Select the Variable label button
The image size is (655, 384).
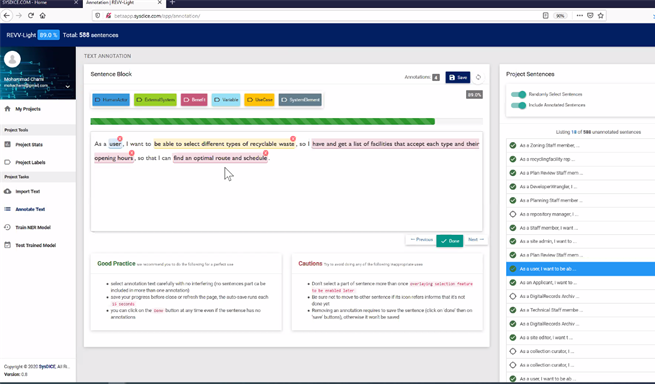coord(226,100)
